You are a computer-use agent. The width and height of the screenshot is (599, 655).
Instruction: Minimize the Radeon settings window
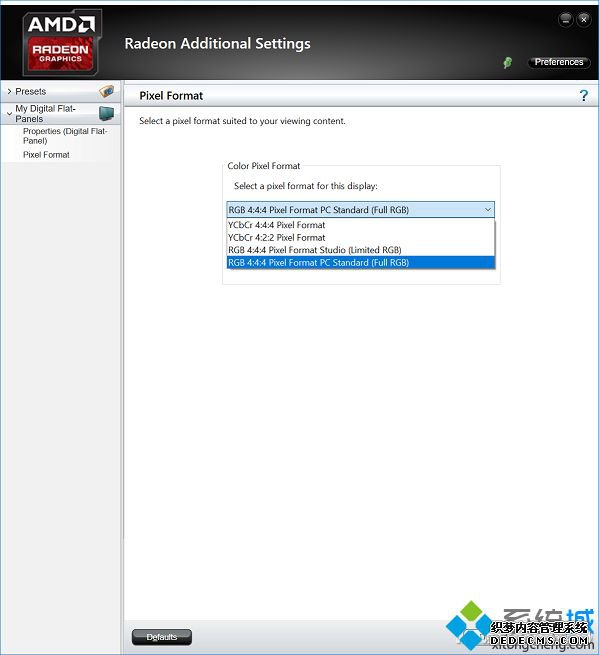click(x=566, y=19)
